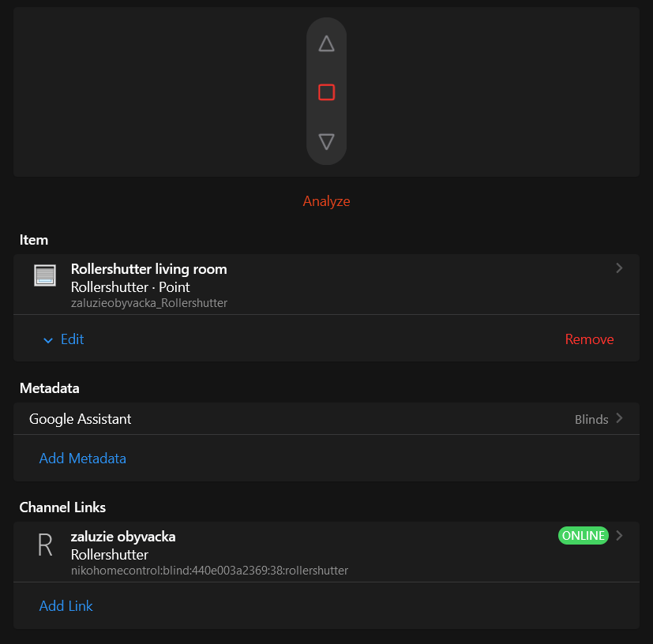Click the Edit label
Viewport: 653px width, 644px height.
73,339
